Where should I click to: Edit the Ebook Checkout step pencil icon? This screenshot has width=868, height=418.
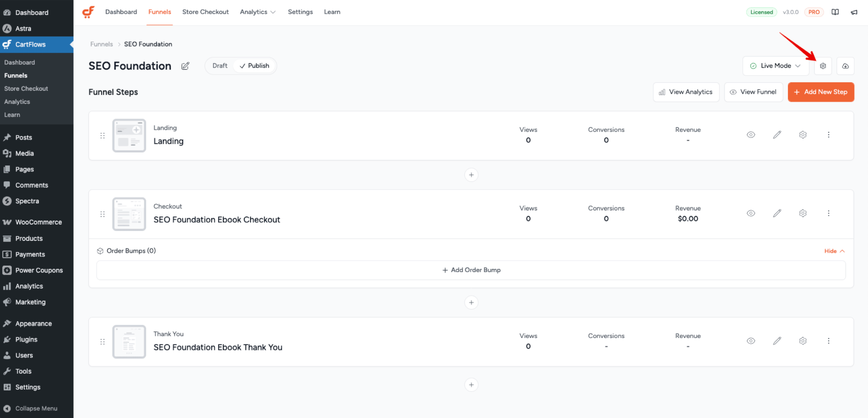point(777,213)
